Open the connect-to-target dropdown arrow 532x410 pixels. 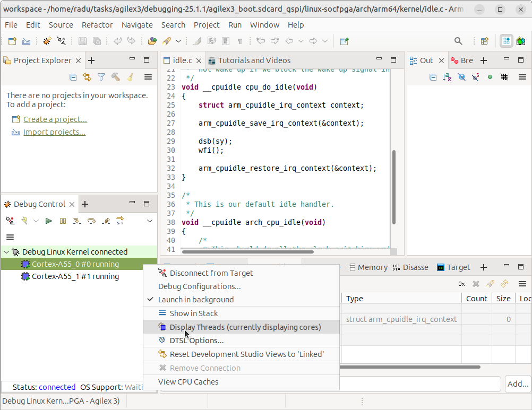tap(36, 221)
